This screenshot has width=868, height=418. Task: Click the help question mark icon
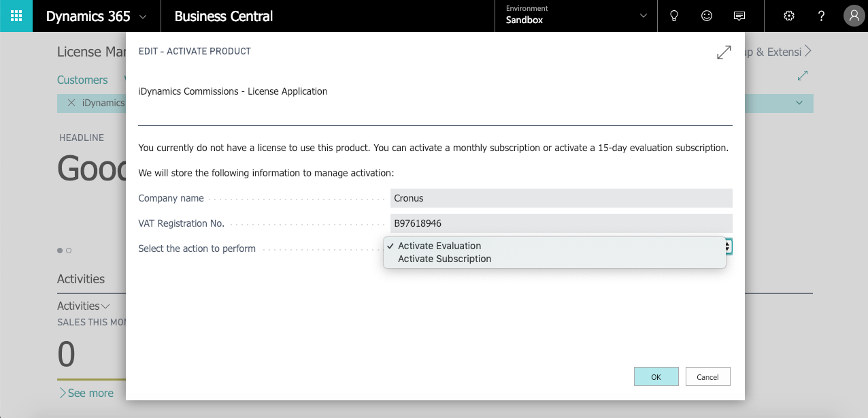822,16
